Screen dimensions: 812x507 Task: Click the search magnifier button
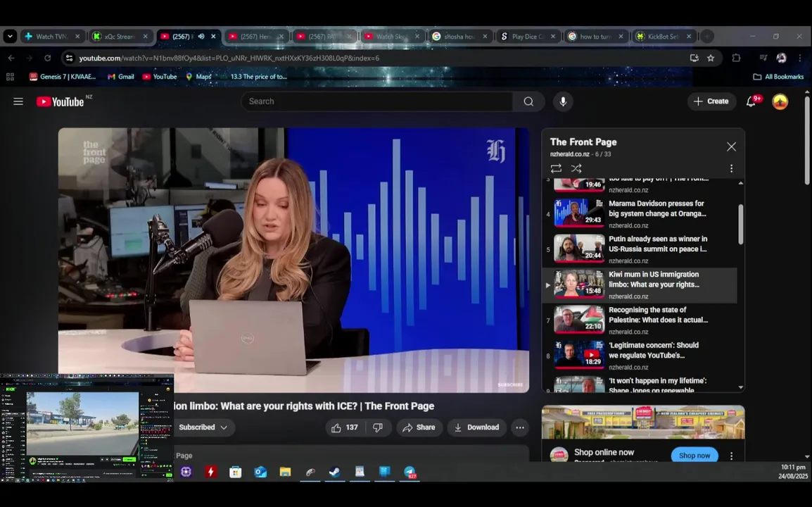pos(528,101)
